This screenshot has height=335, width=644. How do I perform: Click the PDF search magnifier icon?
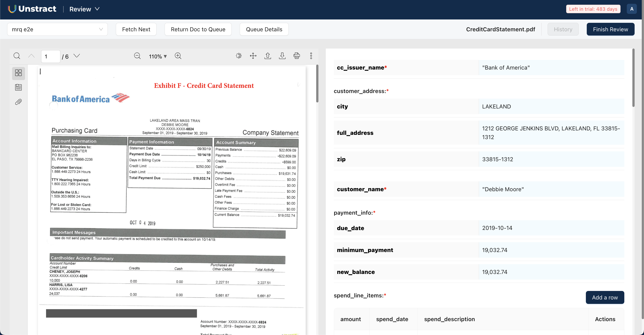17,56
